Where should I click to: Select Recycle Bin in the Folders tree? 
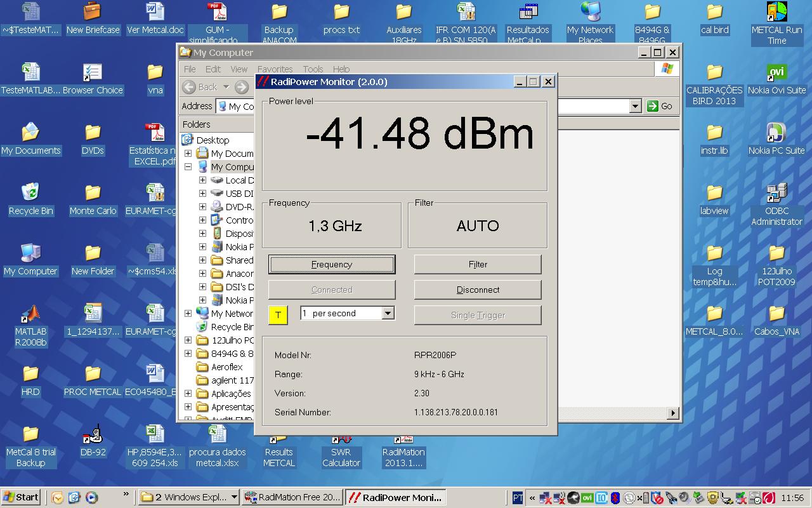(232, 327)
